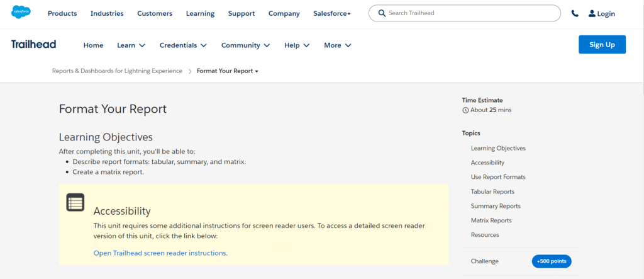644x279 pixels.
Task: Expand the More dropdown
Action: 338,45
